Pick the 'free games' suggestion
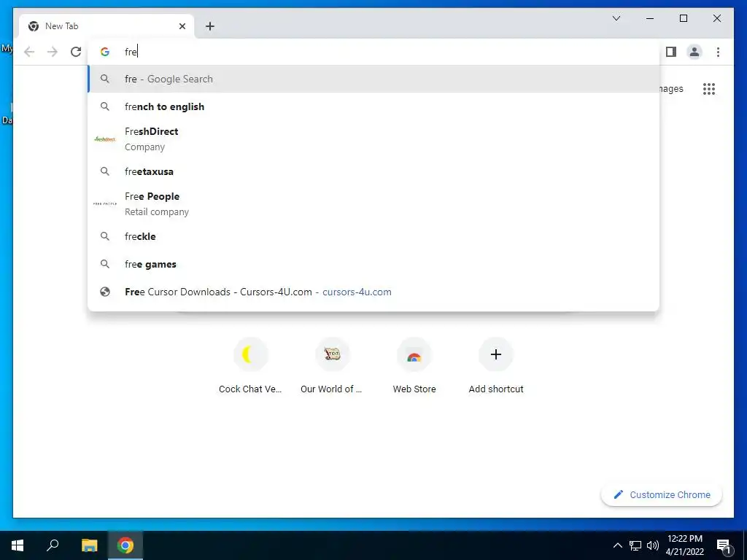747x560 pixels. [x=373, y=264]
